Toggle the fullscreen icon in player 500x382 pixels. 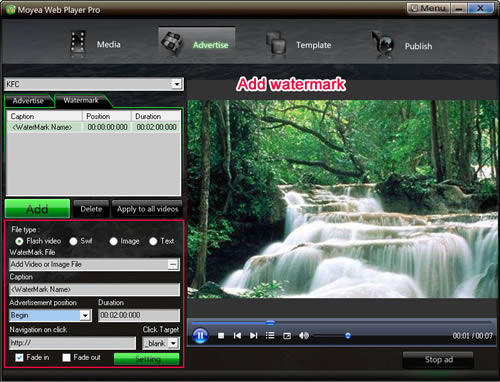click(x=287, y=336)
